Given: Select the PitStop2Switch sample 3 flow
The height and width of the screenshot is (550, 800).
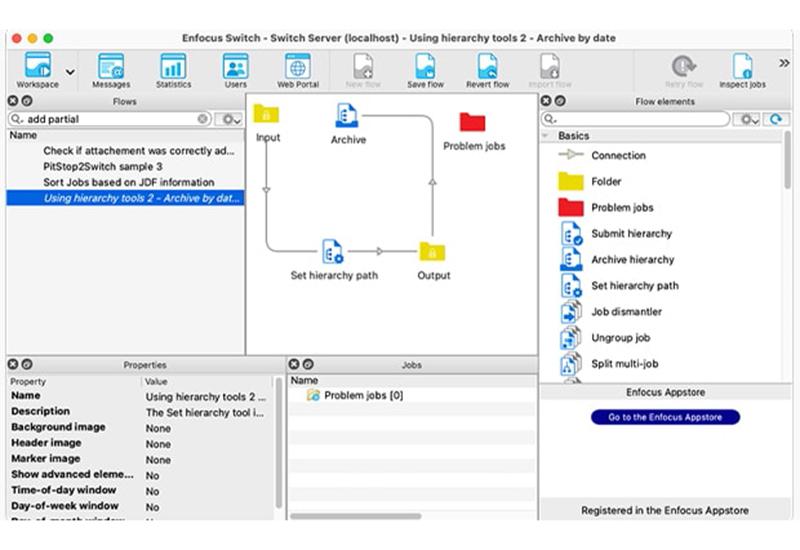Looking at the screenshot, I should (102, 166).
